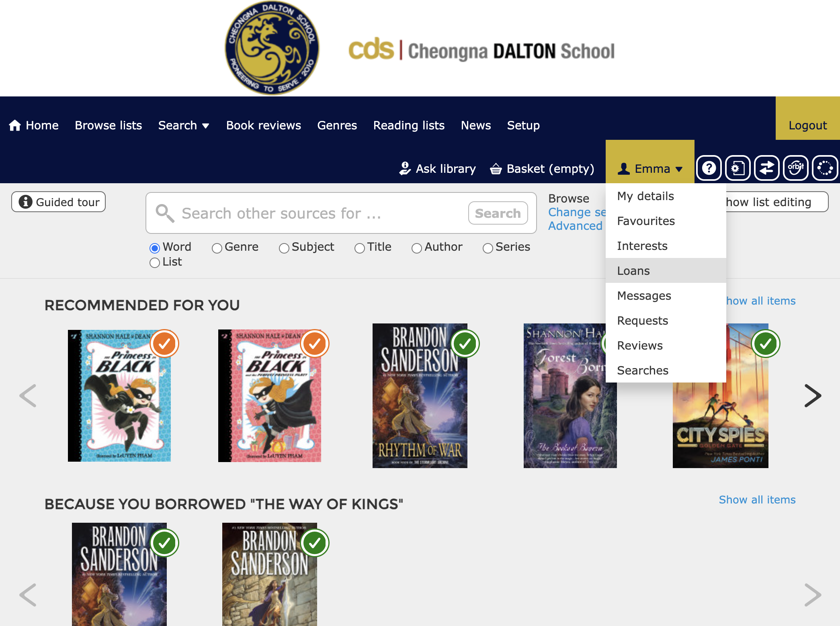This screenshot has width=840, height=626.
Task: Select the List radio button
Action: [x=155, y=263]
